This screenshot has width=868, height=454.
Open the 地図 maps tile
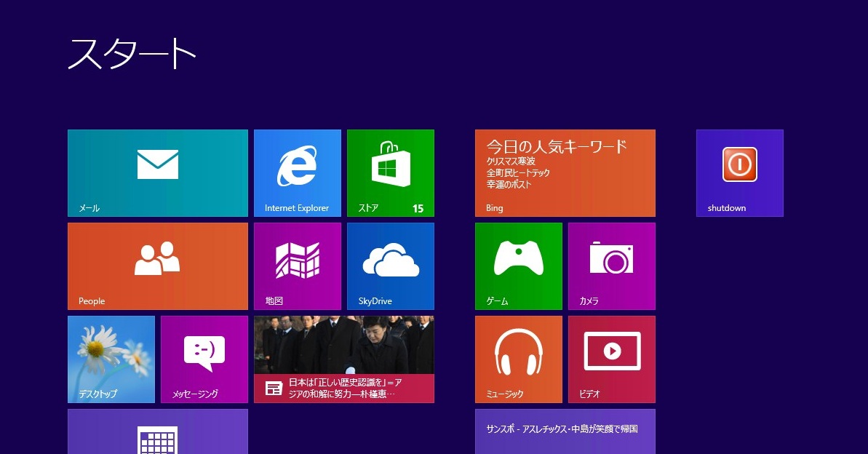pyautogui.click(x=298, y=266)
